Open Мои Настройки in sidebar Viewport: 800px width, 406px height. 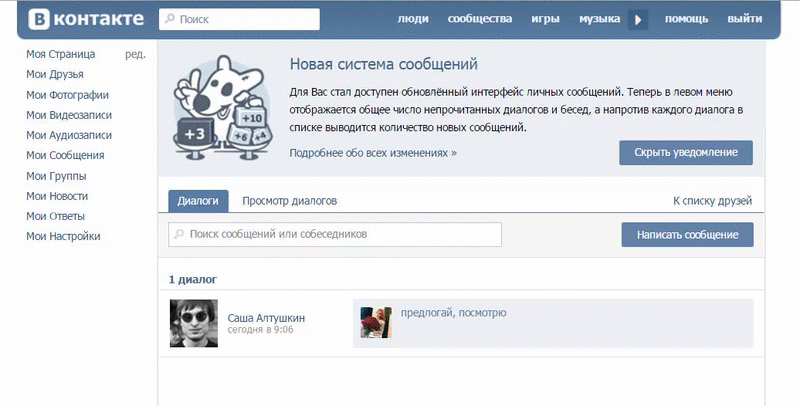click(x=63, y=236)
